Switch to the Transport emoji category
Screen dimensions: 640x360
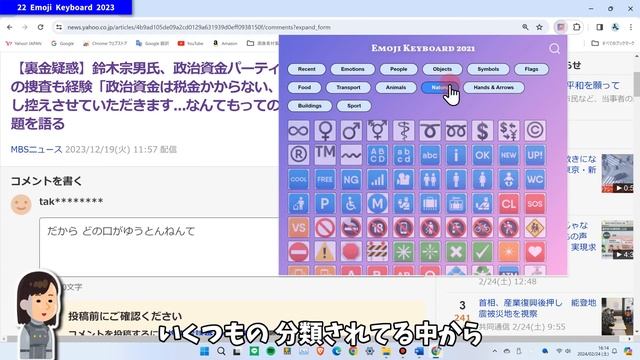pyautogui.click(x=349, y=87)
